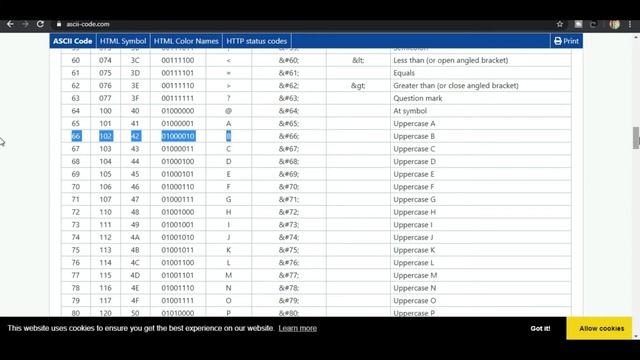Click the extension icon beside the star
The width and height of the screenshot is (640, 360).
[x=578, y=24]
